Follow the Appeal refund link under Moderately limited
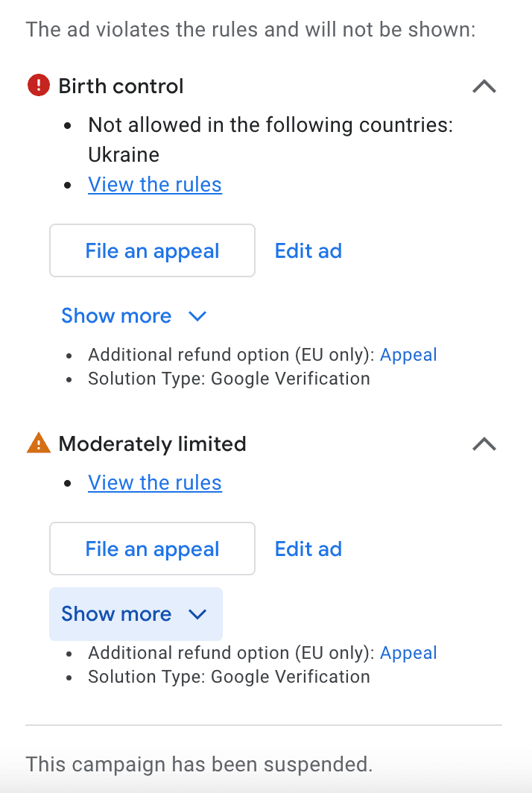The image size is (532, 793). point(408,653)
